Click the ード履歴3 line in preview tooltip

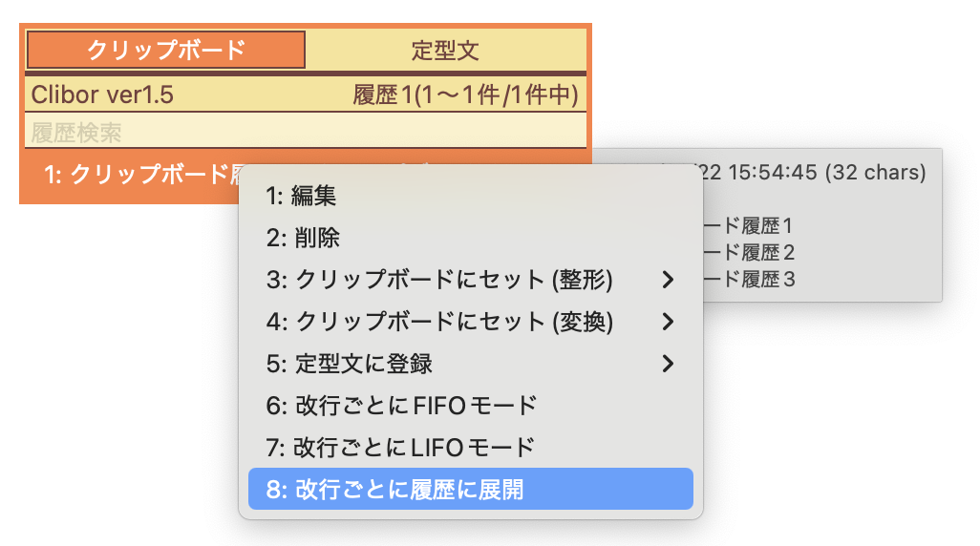[x=750, y=280]
